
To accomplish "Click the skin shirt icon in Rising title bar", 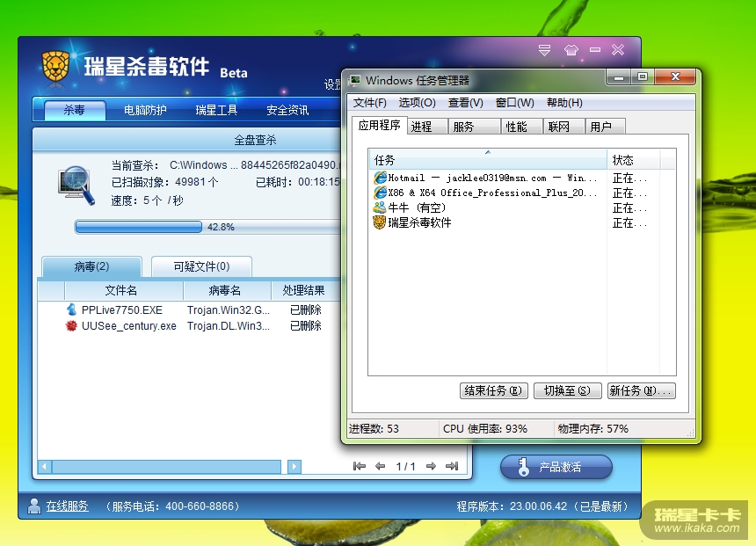I will (571, 50).
